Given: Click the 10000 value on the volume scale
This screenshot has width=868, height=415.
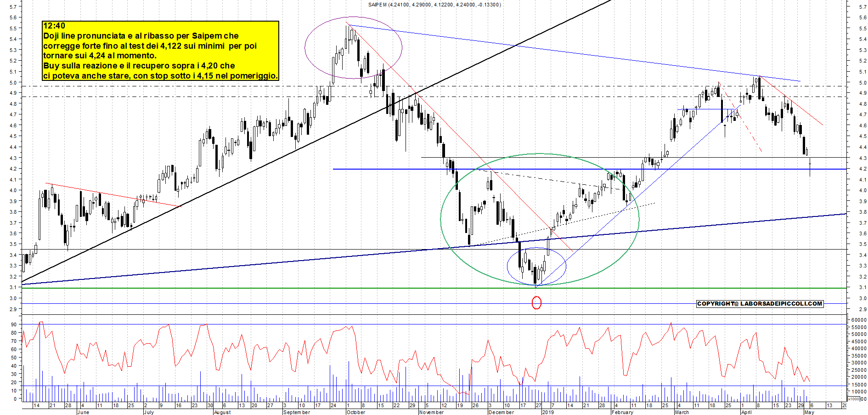Looking at the screenshot, I should pos(859,392).
